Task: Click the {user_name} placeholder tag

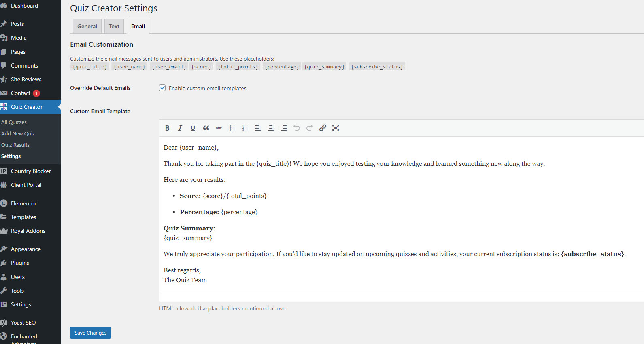Action: pos(130,67)
